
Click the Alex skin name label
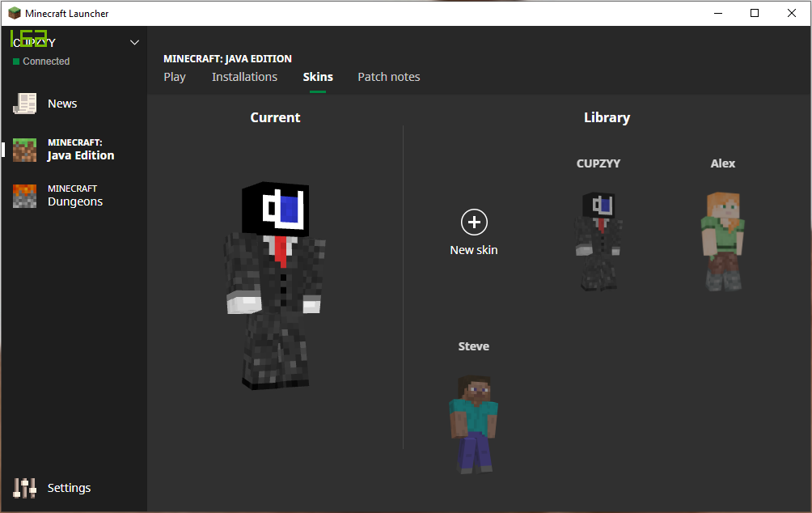click(x=723, y=163)
